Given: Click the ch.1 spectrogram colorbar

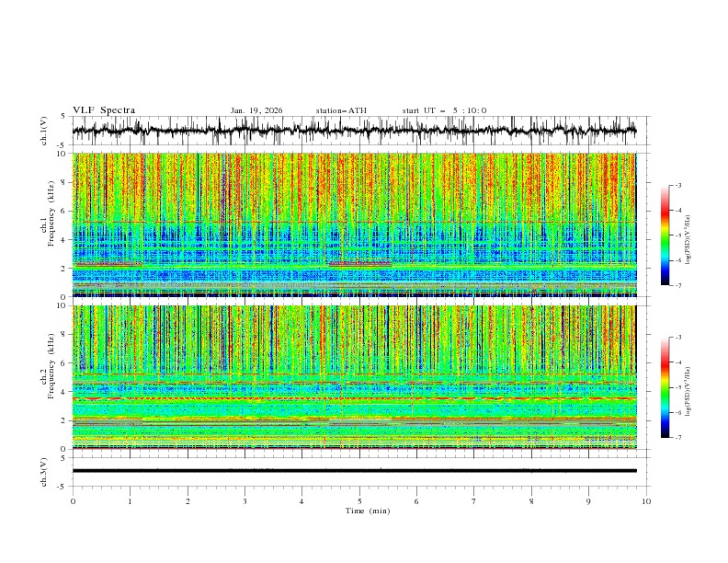Looking at the screenshot, I should pyautogui.click(x=665, y=236).
